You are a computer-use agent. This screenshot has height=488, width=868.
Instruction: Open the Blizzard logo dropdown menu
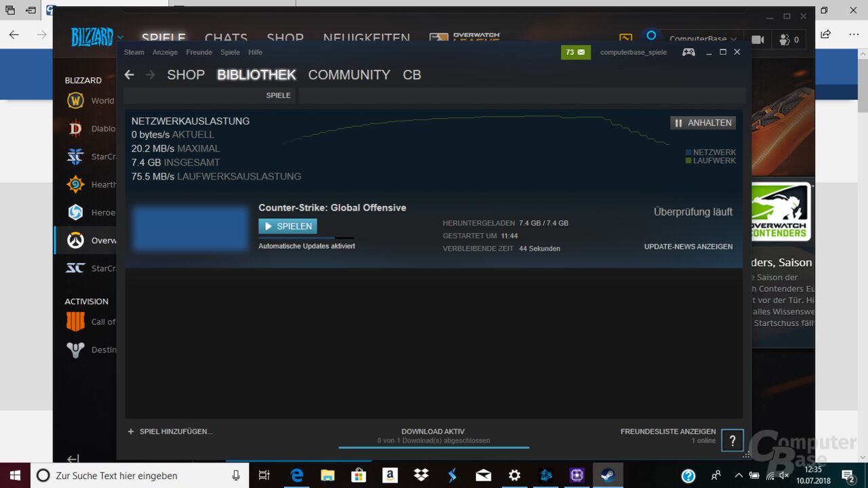pos(97,37)
